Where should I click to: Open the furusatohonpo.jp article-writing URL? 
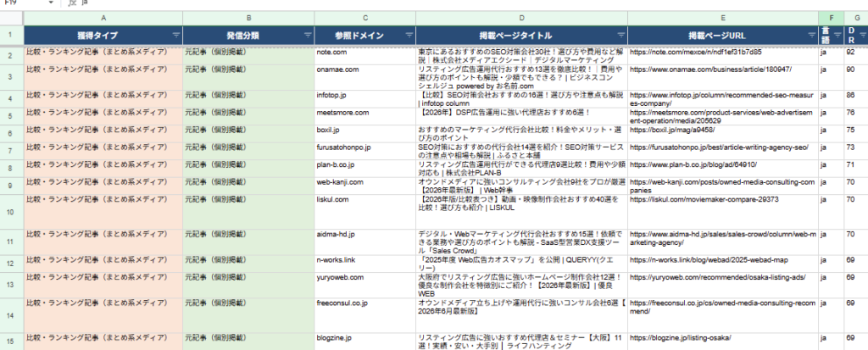click(x=719, y=147)
